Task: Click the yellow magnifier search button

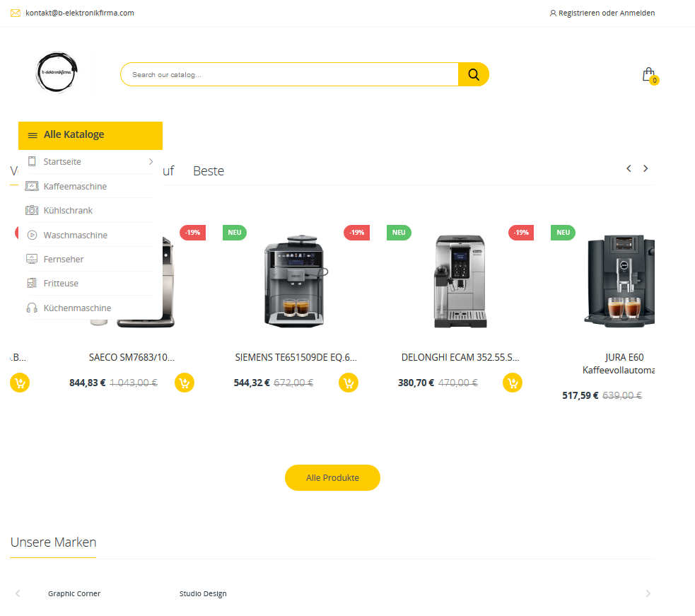Action: pos(474,74)
